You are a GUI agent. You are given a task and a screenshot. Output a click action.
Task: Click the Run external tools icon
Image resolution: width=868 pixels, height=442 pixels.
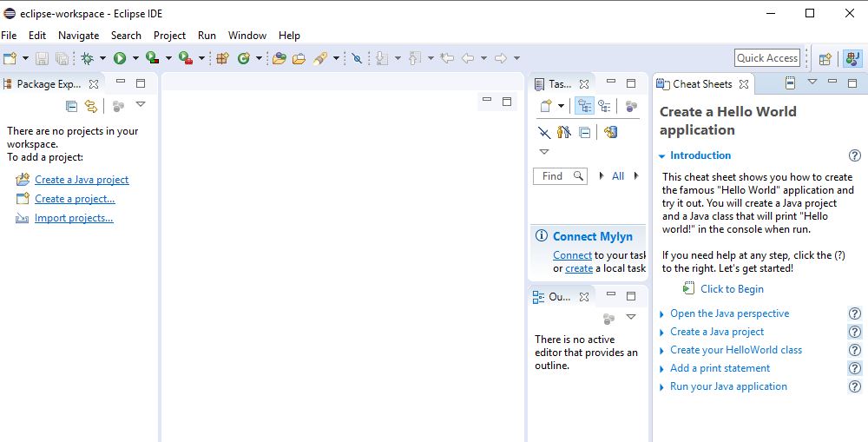pos(186,57)
